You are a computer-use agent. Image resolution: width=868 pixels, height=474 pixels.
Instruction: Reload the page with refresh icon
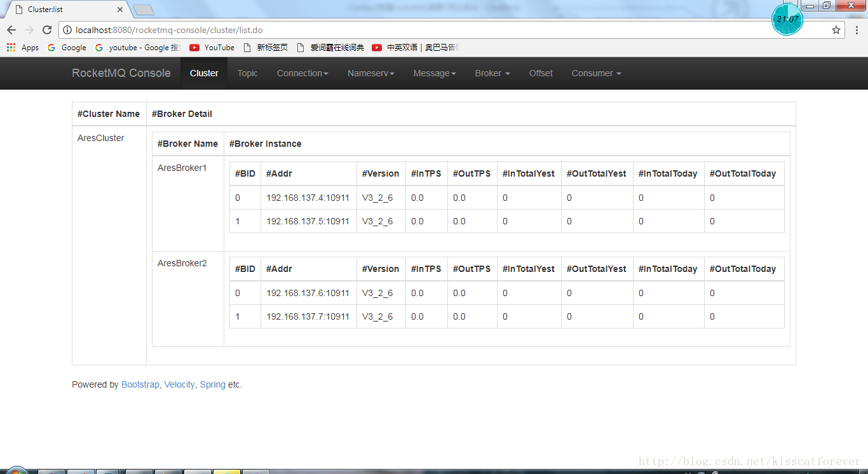click(47, 30)
